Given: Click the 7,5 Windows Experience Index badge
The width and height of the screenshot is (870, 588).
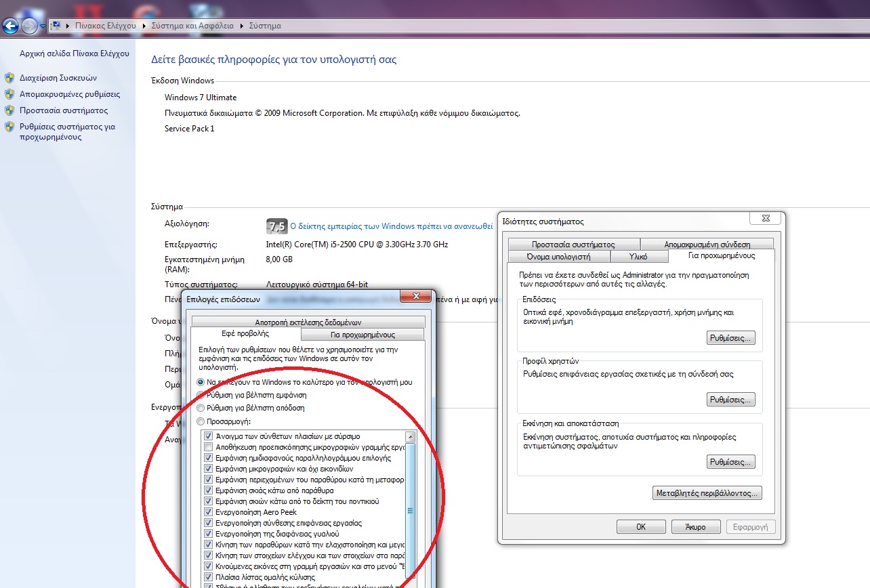Looking at the screenshot, I should [276, 226].
